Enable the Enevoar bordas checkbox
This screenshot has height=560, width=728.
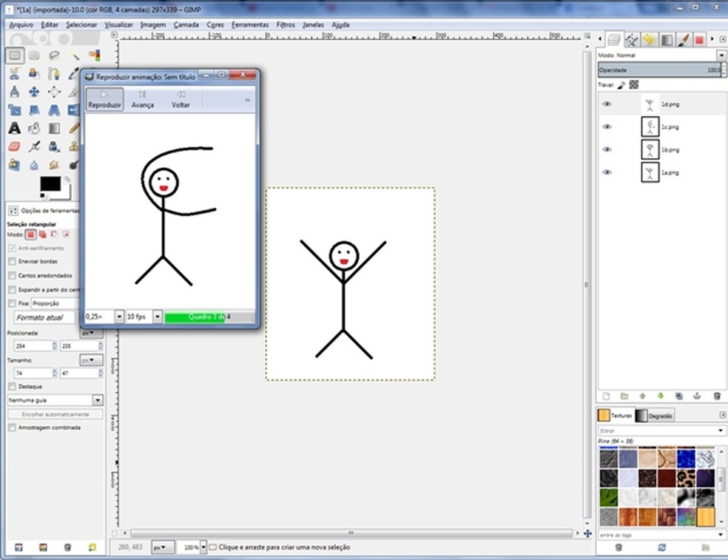tap(12, 261)
